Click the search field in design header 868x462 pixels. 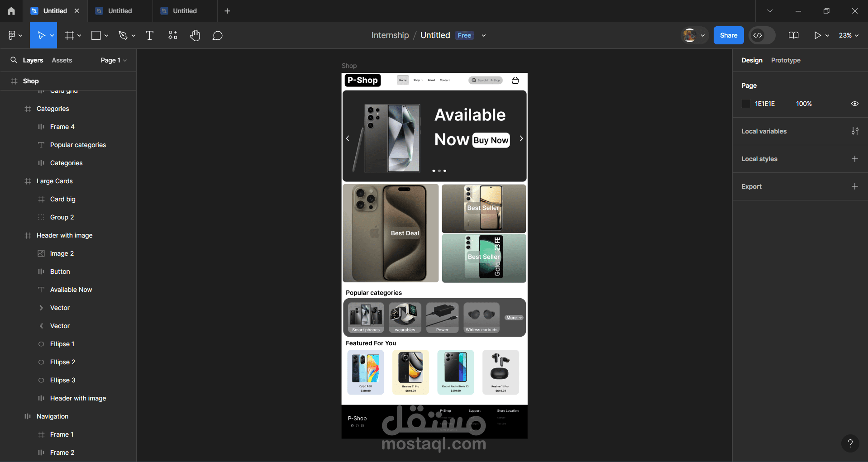tap(486, 80)
